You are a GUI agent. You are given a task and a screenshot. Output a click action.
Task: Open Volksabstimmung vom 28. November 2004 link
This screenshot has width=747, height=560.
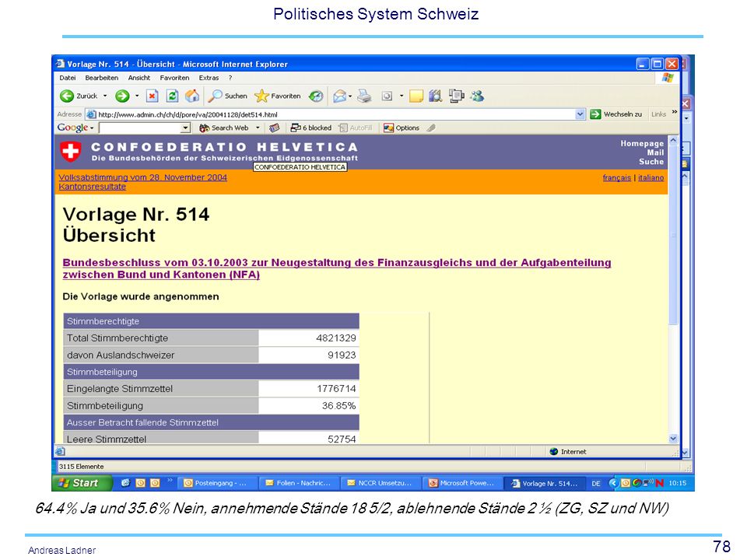143,177
